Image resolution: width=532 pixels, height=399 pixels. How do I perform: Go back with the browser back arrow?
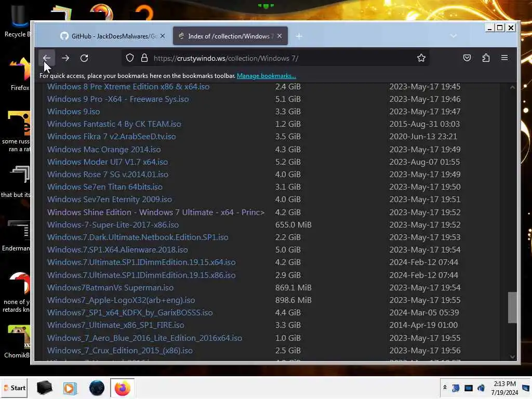[x=46, y=58]
